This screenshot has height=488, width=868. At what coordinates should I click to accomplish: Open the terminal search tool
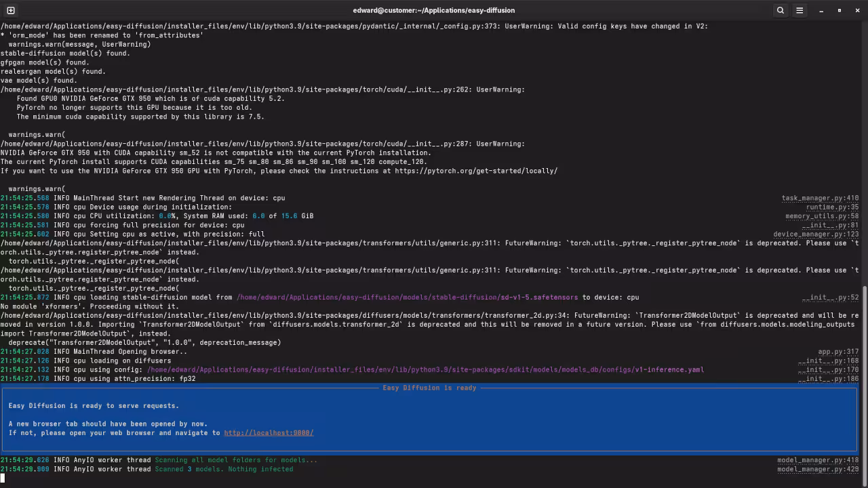coord(781,10)
